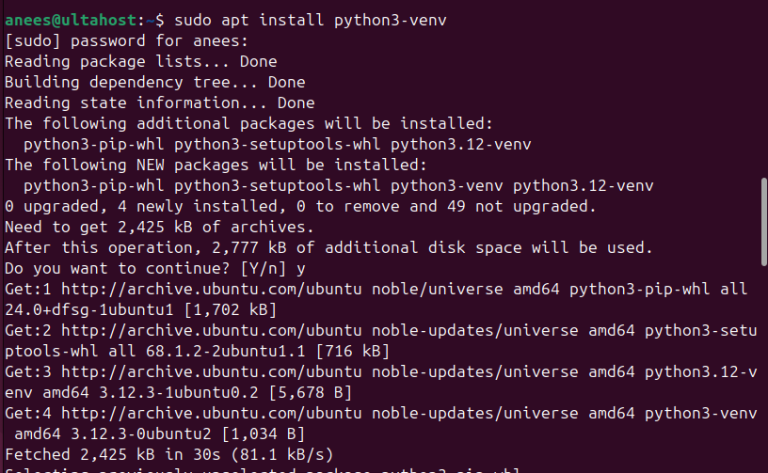Click the '0 upgraded, 4 newly installed' line

tap(300, 206)
